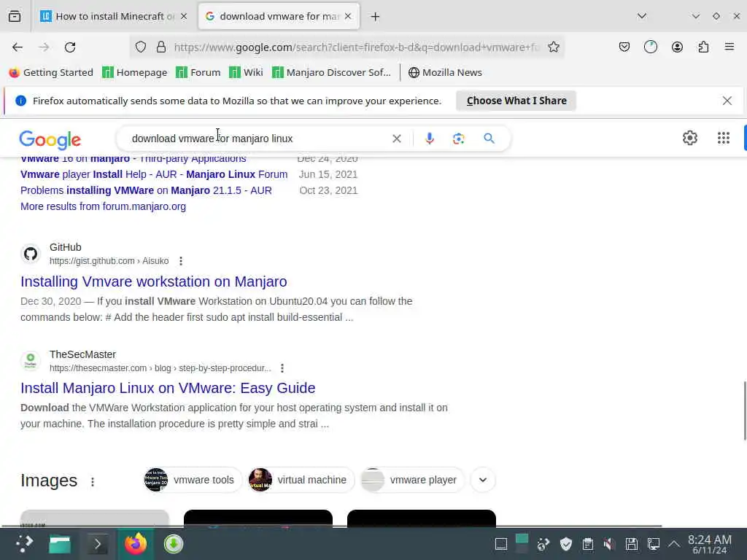Focus the URL address bar

(x=355, y=47)
